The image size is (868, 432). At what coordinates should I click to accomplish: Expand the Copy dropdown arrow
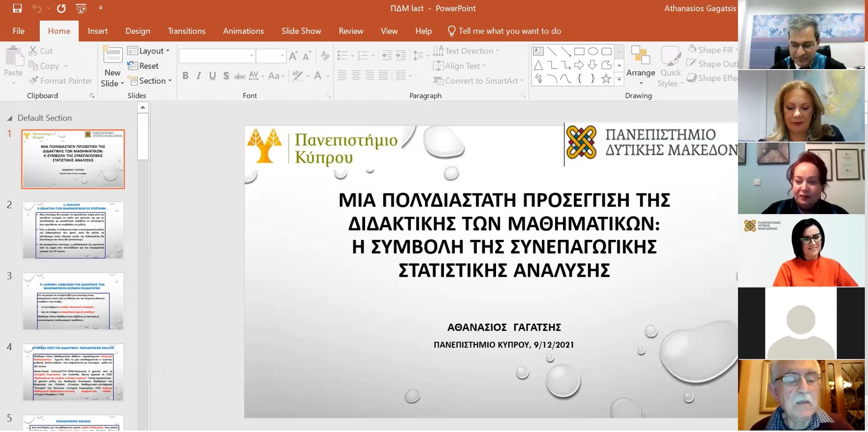pos(66,66)
